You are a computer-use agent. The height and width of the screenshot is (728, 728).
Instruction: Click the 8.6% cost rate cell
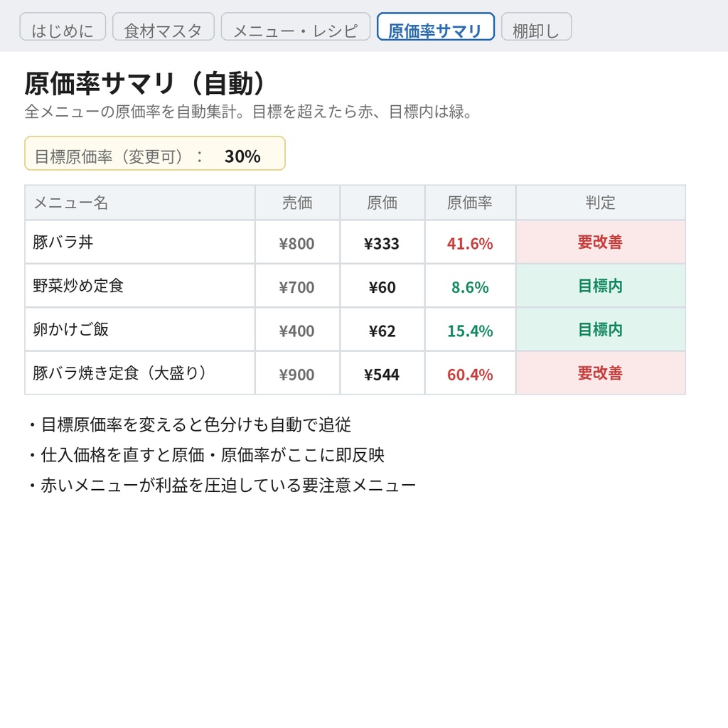tap(470, 287)
